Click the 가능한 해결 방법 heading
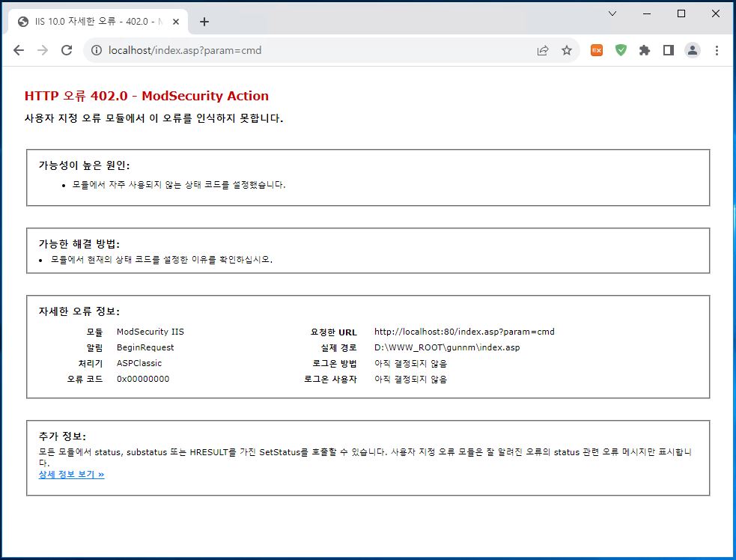This screenshot has width=736, height=560. [79, 243]
